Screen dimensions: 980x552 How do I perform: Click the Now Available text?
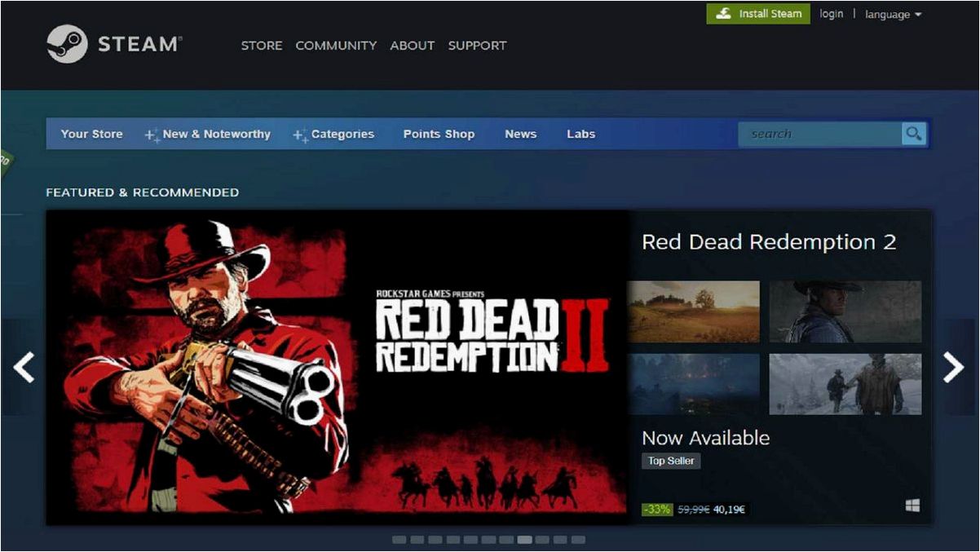(x=705, y=438)
